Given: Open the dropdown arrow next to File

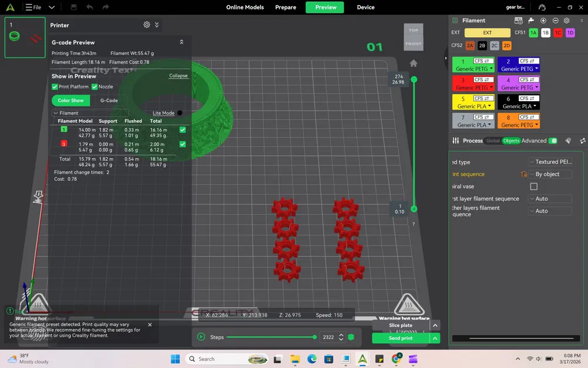Looking at the screenshot, I should point(52,7).
